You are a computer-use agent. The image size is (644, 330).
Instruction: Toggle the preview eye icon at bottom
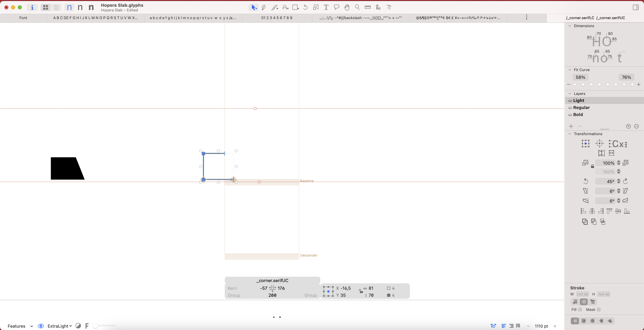(41, 326)
